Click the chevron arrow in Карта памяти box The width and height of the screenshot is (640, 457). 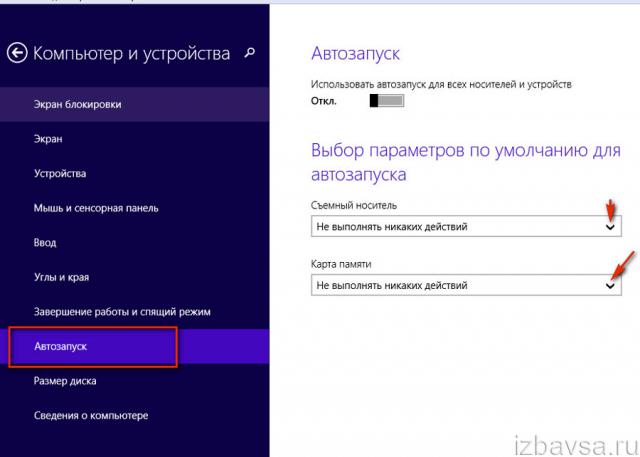611,285
